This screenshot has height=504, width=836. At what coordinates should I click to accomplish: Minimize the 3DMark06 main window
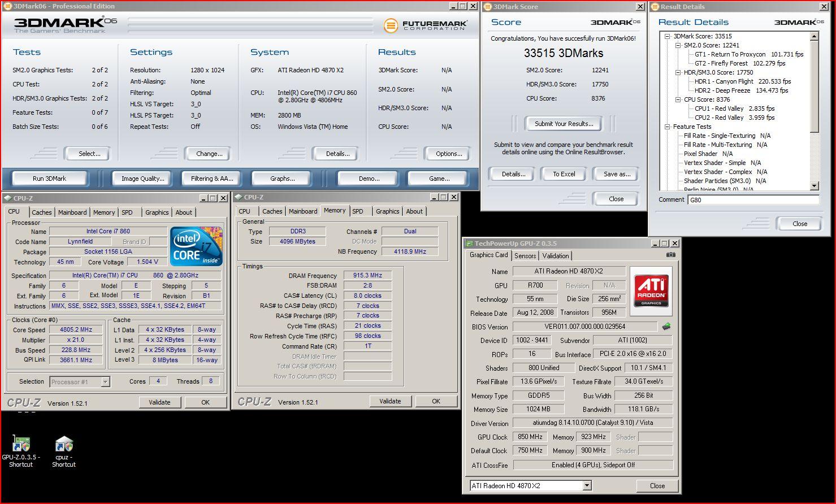pos(453,6)
